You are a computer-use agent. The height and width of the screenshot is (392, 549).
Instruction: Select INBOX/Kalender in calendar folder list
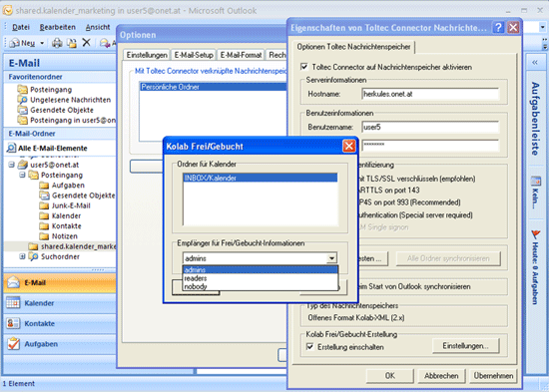pyautogui.click(x=261, y=178)
